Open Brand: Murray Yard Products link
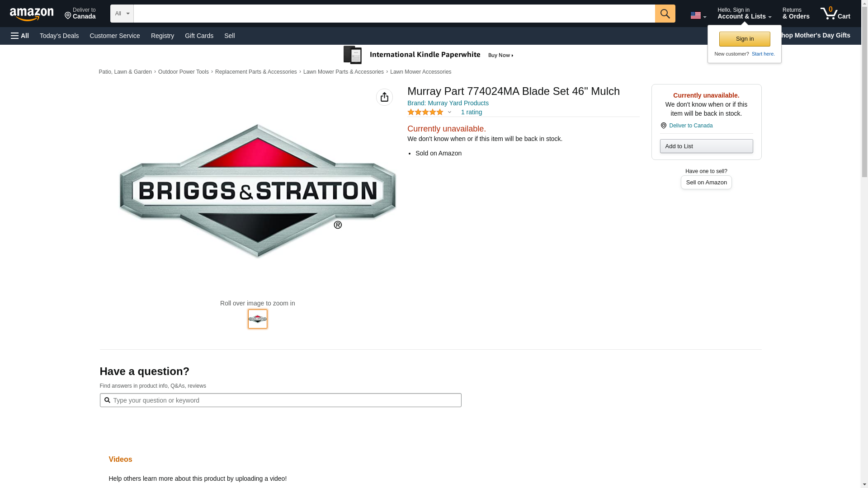The width and height of the screenshot is (868, 488). click(x=448, y=103)
